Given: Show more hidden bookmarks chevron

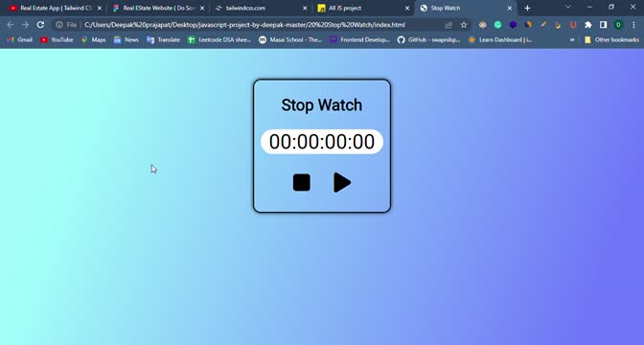Looking at the screenshot, I should click(572, 40).
